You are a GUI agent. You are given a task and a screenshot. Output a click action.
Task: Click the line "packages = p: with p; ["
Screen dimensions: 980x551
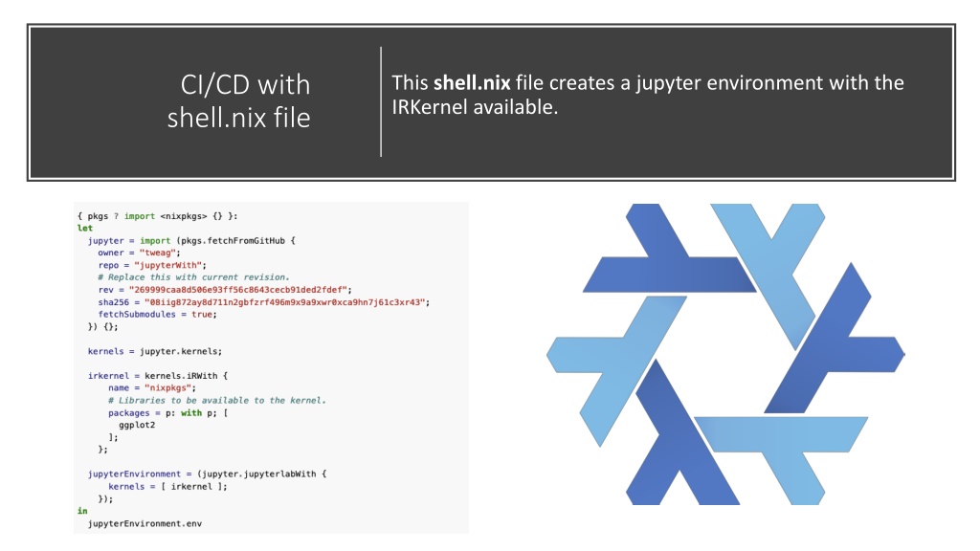point(168,413)
